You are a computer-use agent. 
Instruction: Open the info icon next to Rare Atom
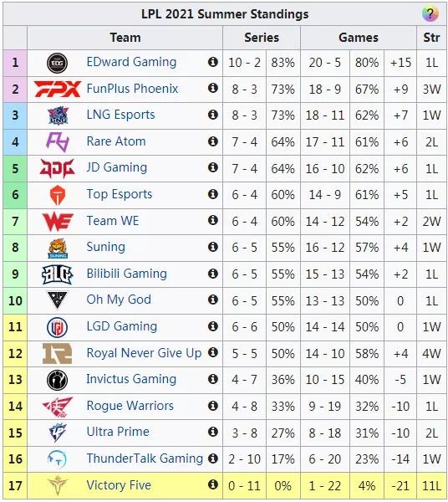(x=212, y=141)
